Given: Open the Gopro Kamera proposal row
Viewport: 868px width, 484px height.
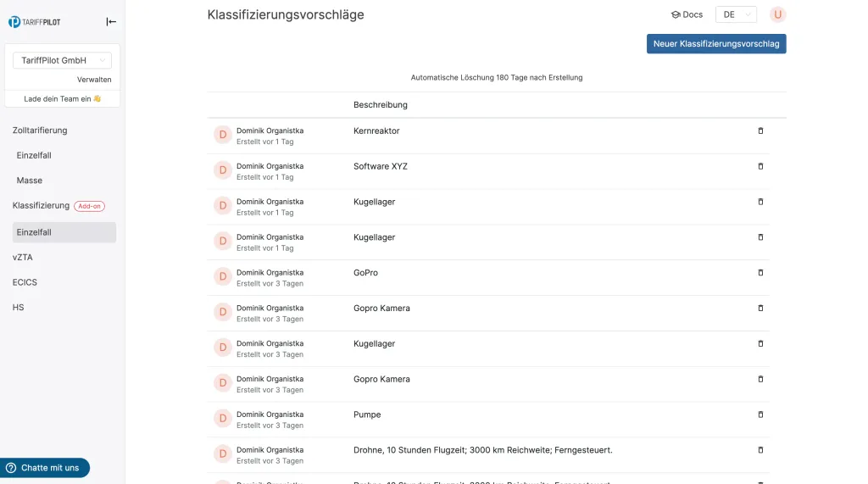Looking at the screenshot, I should 381,309.
